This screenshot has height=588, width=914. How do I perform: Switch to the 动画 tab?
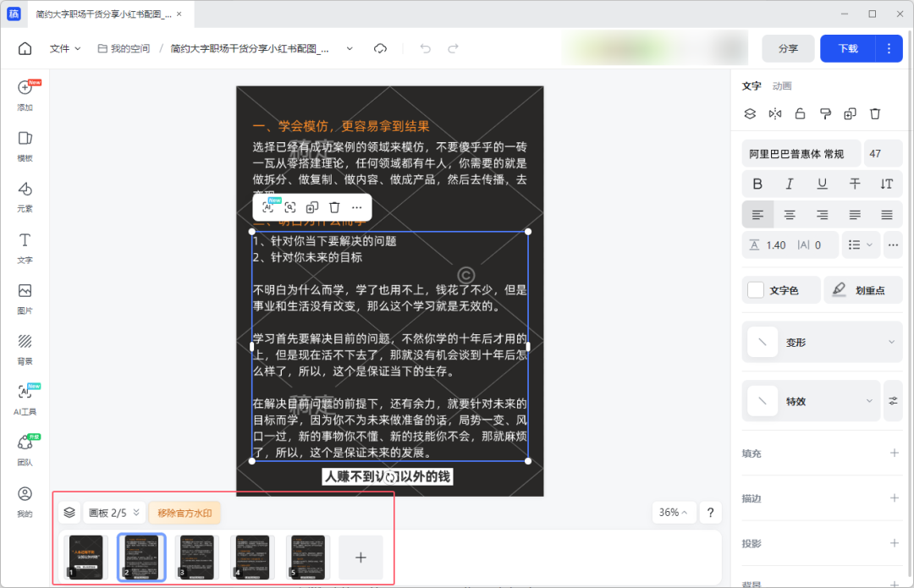pos(782,85)
